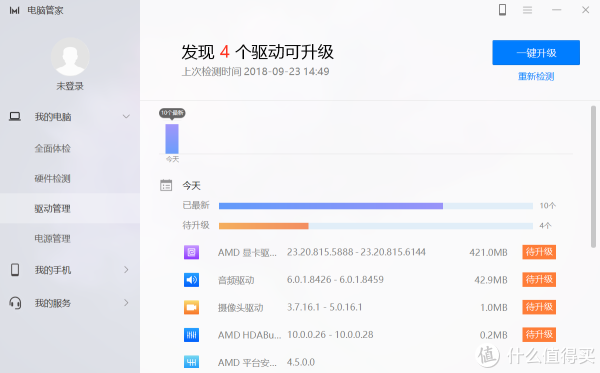Viewport: 600px width, 373px height.
Task: Click the phone icon beside 我的手机
Action: pyautogui.click(x=15, y=270)
